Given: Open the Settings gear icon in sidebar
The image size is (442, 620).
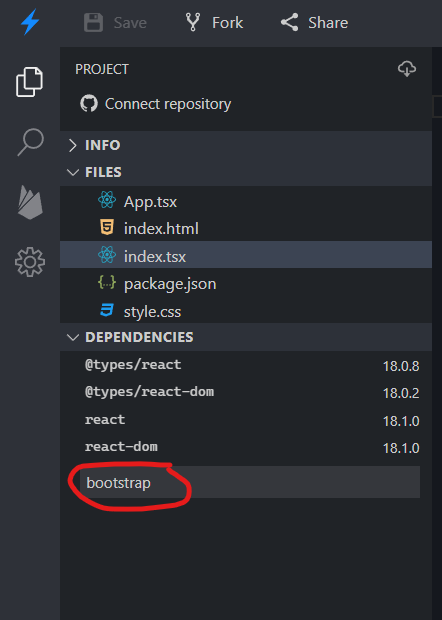Looking at the screenshot, I should [30, 262].
